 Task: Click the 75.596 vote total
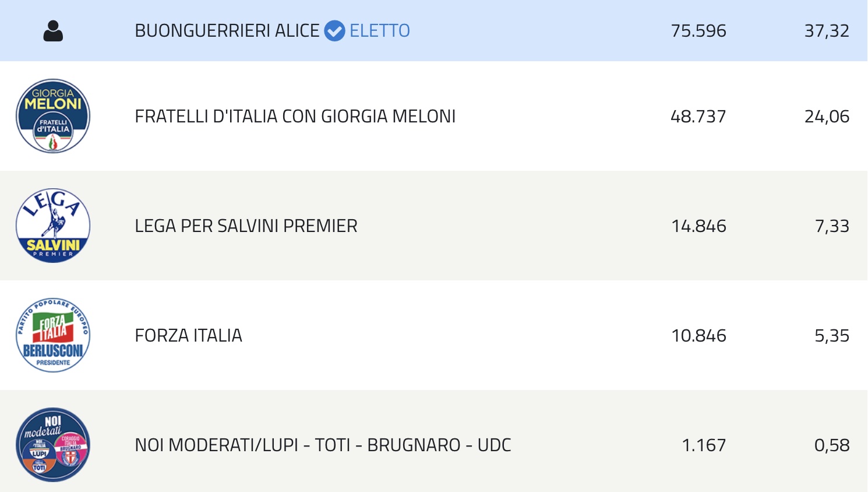(698, 30)
